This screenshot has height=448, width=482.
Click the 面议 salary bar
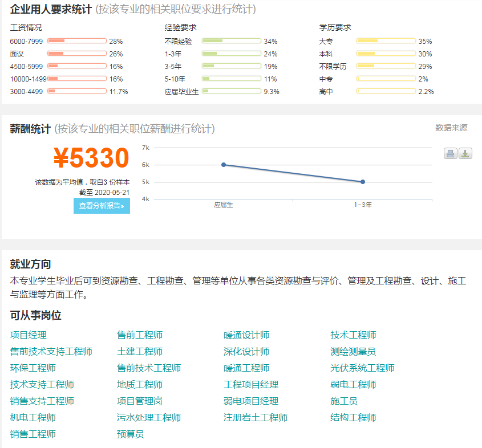[x=77, y=54]
